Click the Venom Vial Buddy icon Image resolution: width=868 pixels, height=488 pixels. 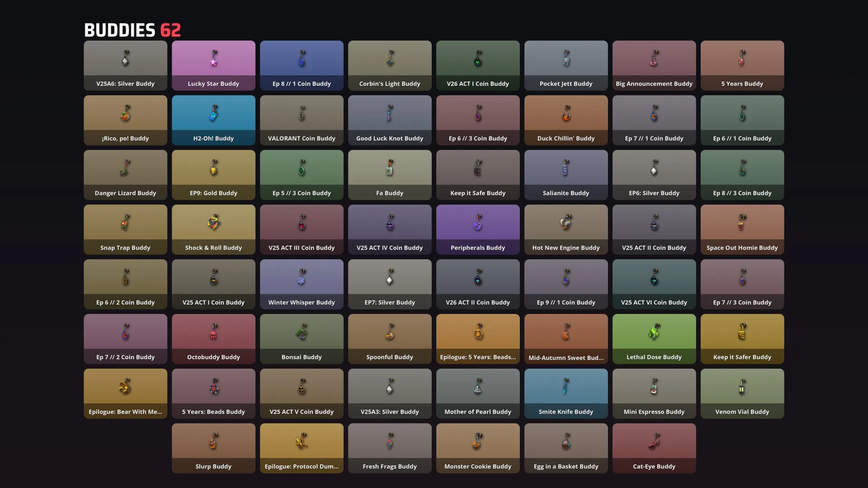pos(742,387)
